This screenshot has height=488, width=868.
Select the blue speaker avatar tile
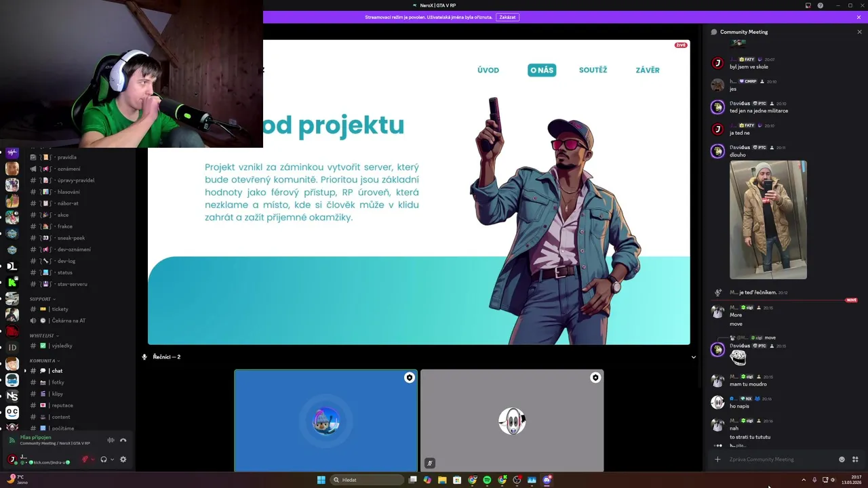tap(326, 420)
